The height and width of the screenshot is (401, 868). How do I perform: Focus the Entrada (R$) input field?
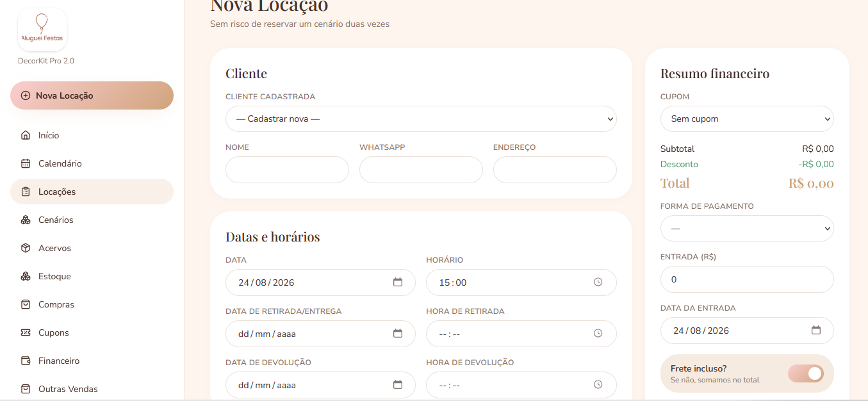pos(747,279)
